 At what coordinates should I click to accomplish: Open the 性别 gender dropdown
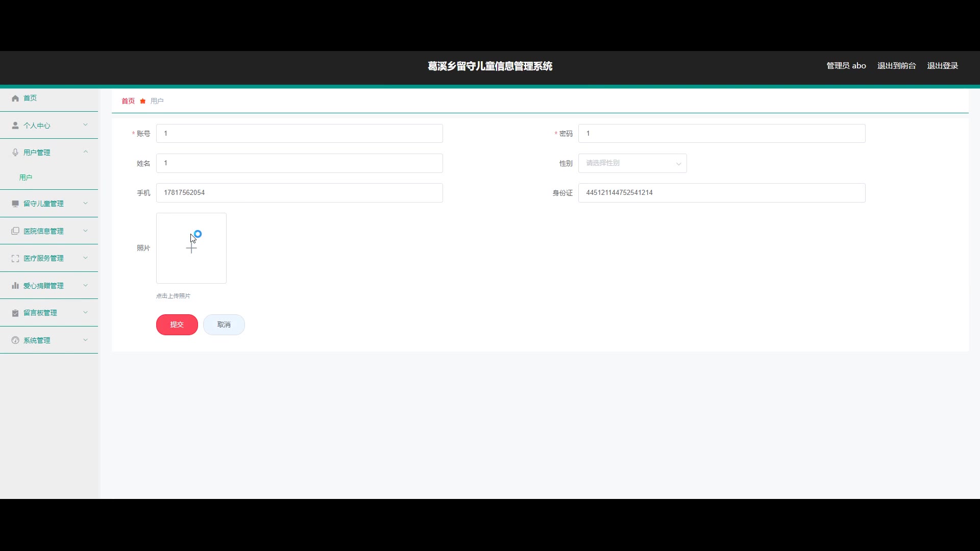(x=632, y=163)
